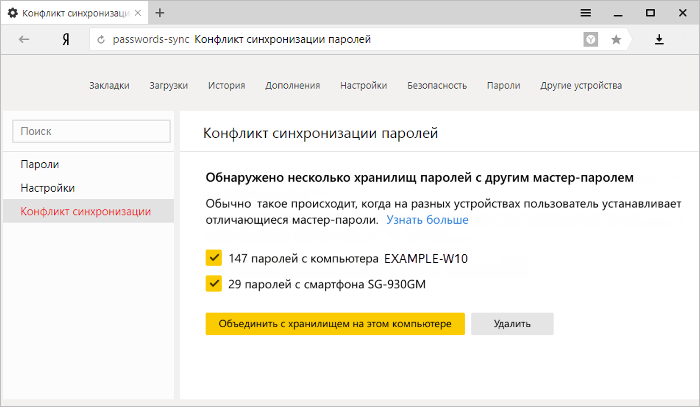
Task: Go to the "Другие устройства" section
Action: point(581,85)
